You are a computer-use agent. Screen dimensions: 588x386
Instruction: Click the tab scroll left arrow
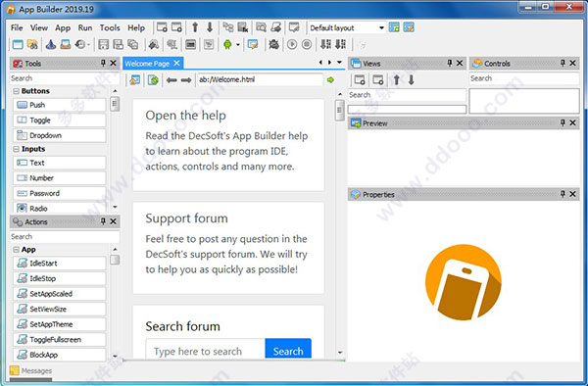pos(320,63)
